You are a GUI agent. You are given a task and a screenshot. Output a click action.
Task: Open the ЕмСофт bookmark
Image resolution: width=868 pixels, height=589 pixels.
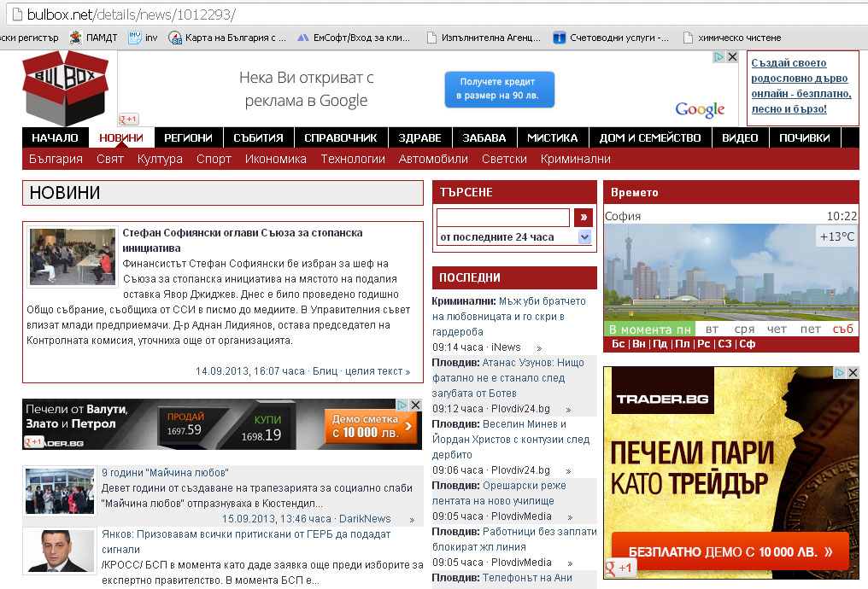click(x=355, y=38)
